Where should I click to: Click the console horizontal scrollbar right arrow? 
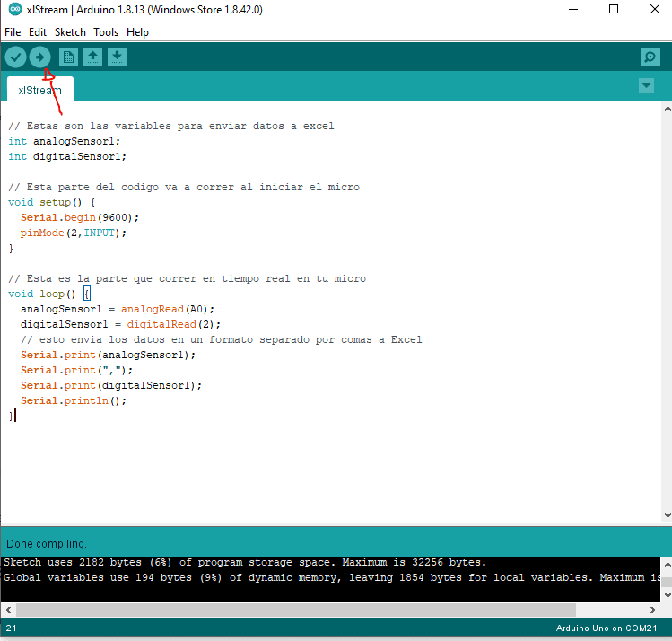pyautogui.click(x=653, y=610)
